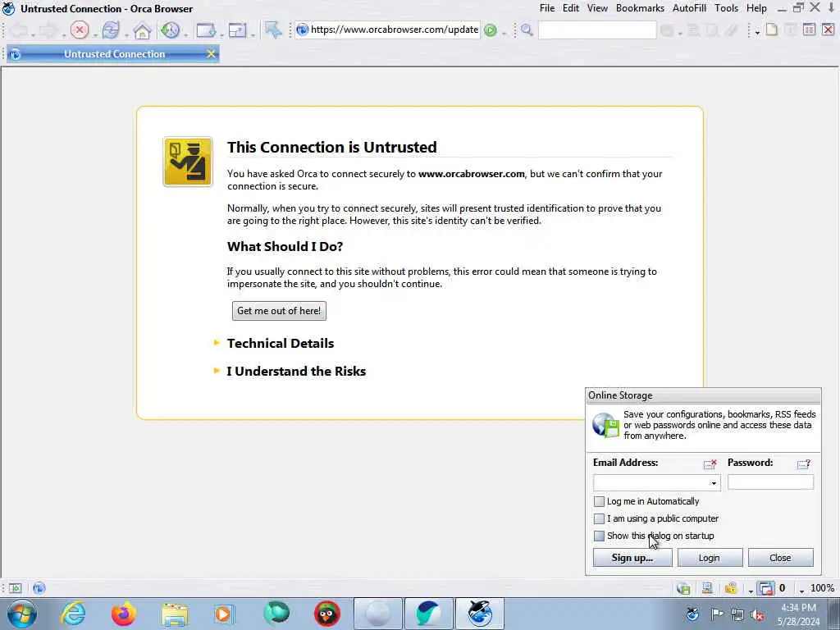Expand the Technical Details section
The width and height of the screenshot is (840, 630).
281,344
